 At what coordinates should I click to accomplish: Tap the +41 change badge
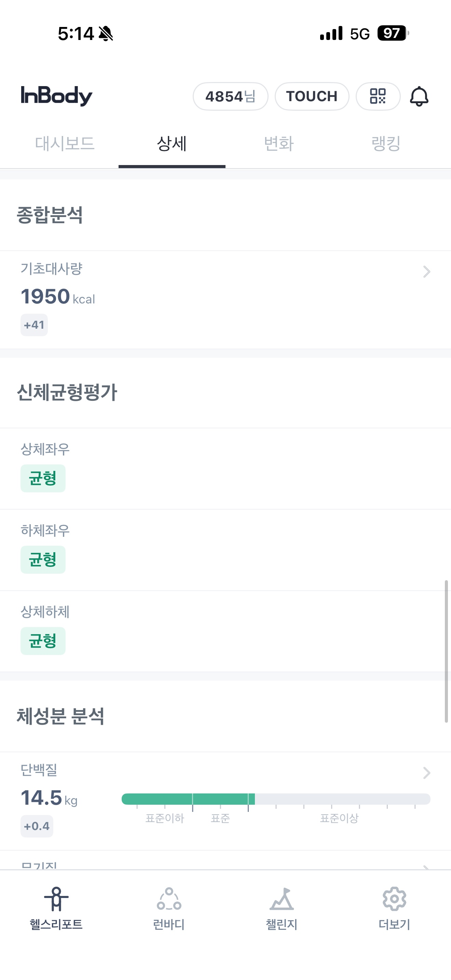(34, 325)
